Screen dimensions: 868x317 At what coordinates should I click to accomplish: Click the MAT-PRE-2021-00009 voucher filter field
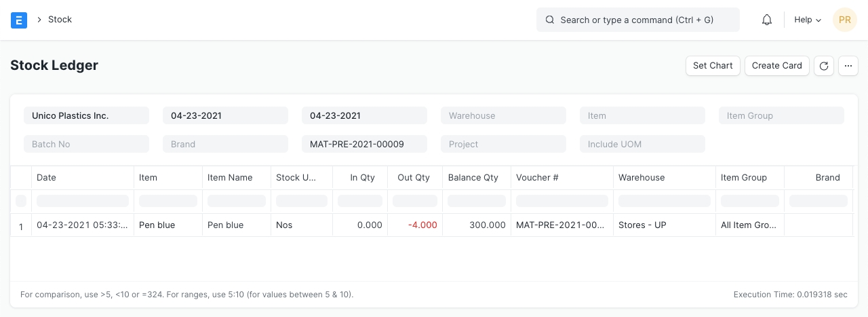(364, 144)
